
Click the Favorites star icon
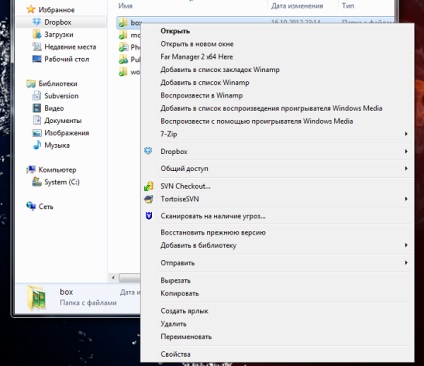[31, 9]
